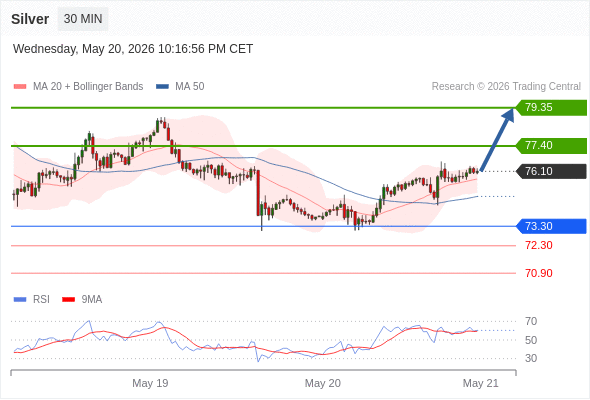Click the blue 73.30 pivot price tag

[551, 226]
